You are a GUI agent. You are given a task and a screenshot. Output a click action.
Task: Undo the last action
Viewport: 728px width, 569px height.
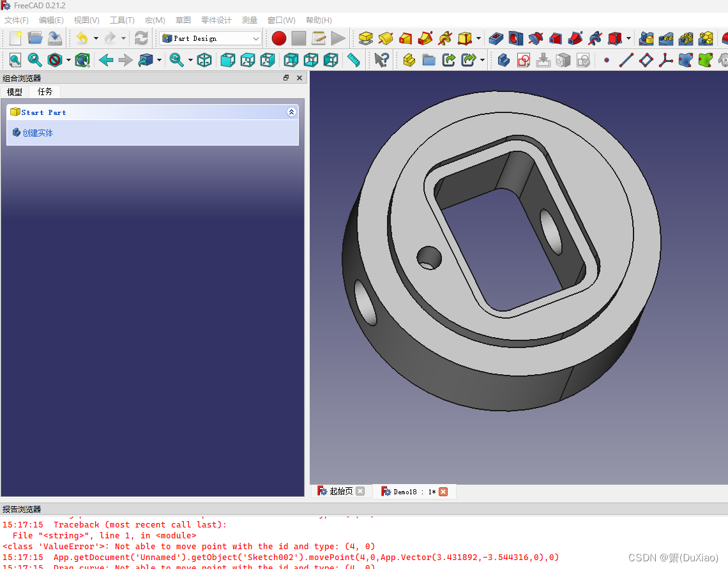(x=82, y=38)
